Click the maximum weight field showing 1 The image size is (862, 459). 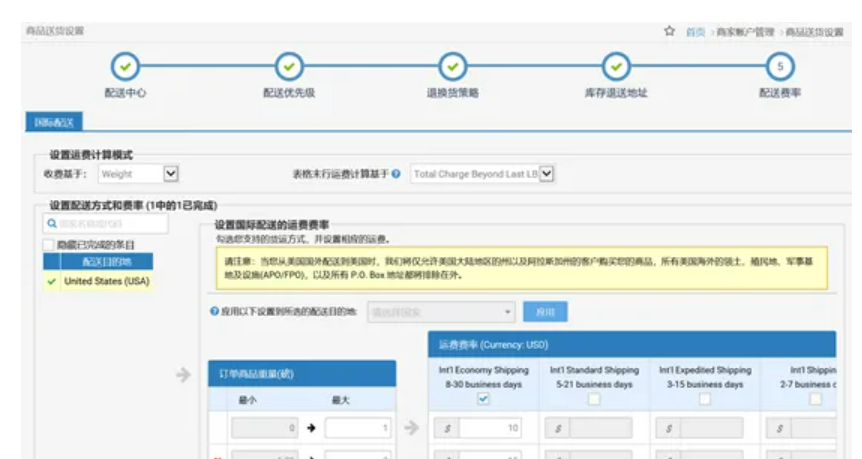[358, 428]
